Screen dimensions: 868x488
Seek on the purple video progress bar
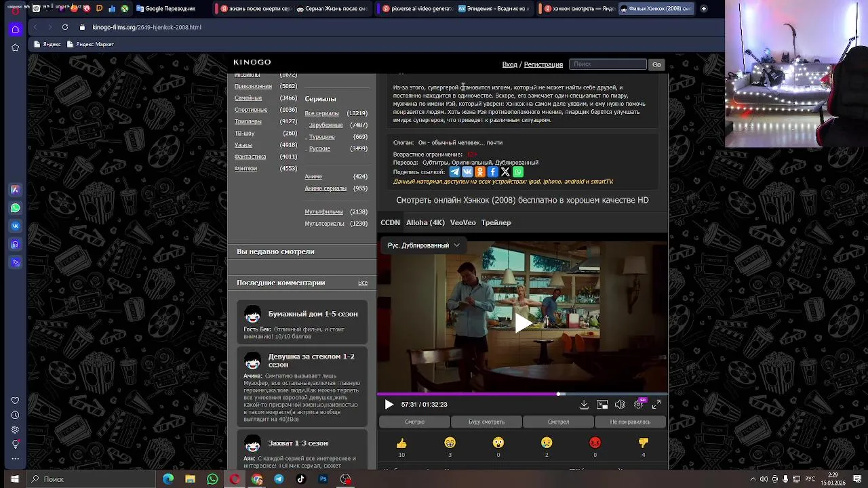pyautogui.click(x=522, y=394)
